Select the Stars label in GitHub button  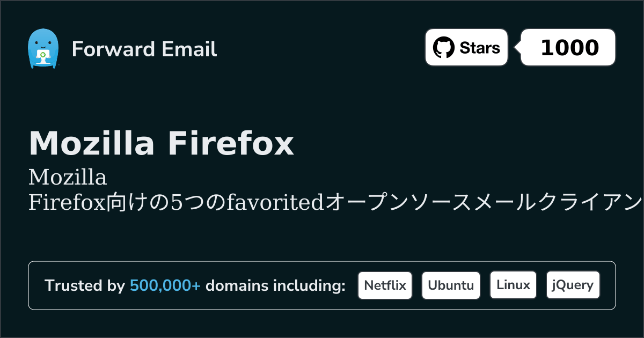480,48
